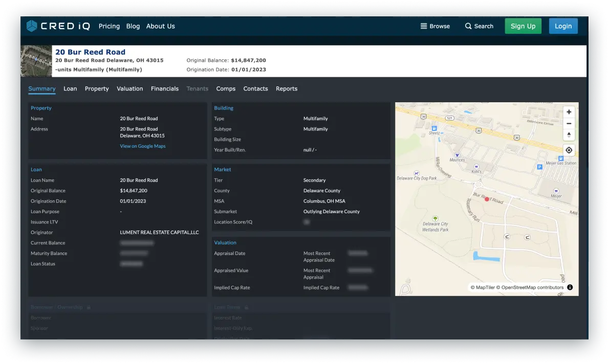Switch to the Valuation tab
609x364 pixels.
point(129,89)
